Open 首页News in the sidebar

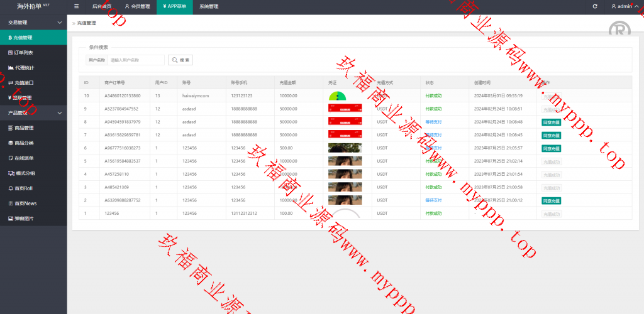(x=26, y=203)
